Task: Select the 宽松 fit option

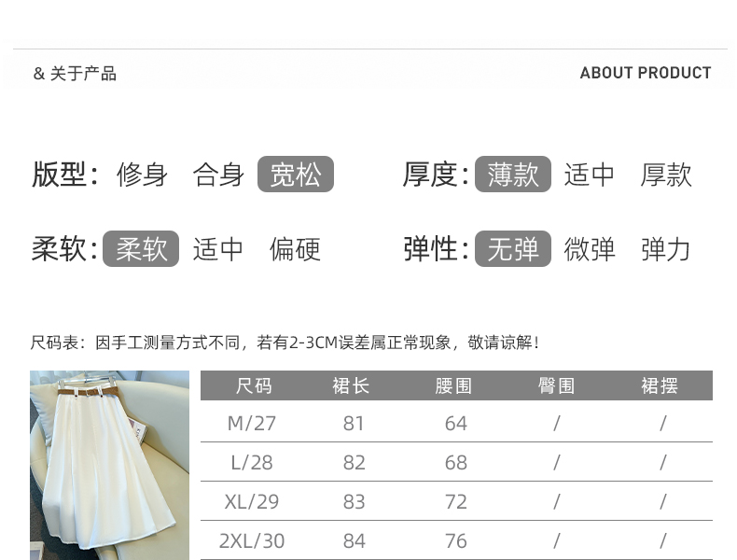Action: pos(295,175)
